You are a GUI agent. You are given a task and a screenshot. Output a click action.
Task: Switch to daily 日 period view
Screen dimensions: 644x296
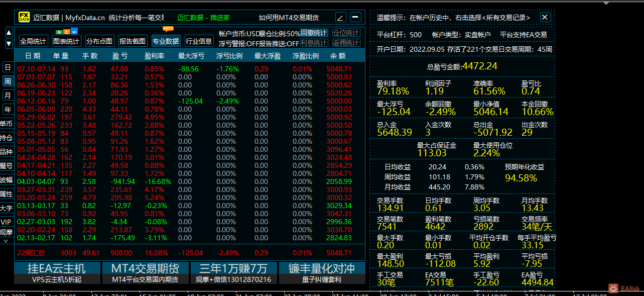[8, 67]
